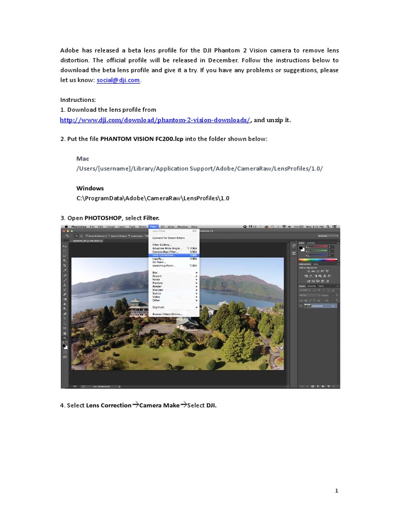Select the Brush tool
This screenshot has width=399, height=532.
coord(65,280)
